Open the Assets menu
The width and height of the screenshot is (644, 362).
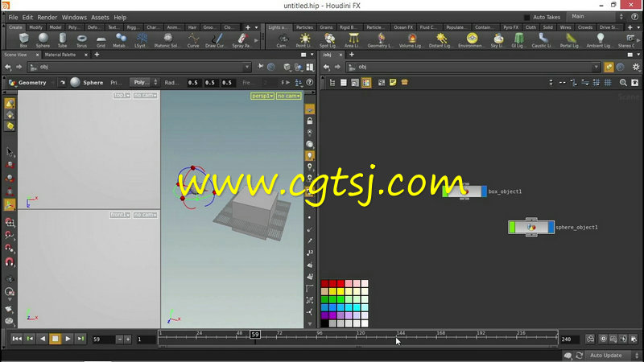click(x=100, y=17)
